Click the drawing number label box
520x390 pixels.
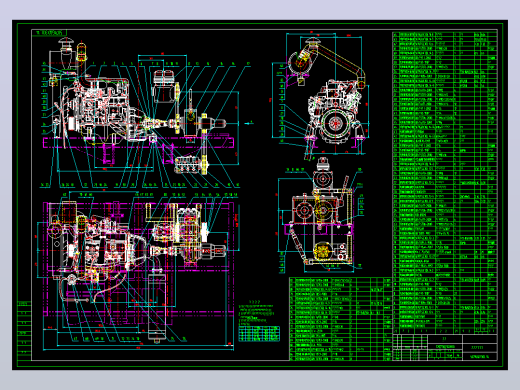pyautogui.click(x=49, y=33)
